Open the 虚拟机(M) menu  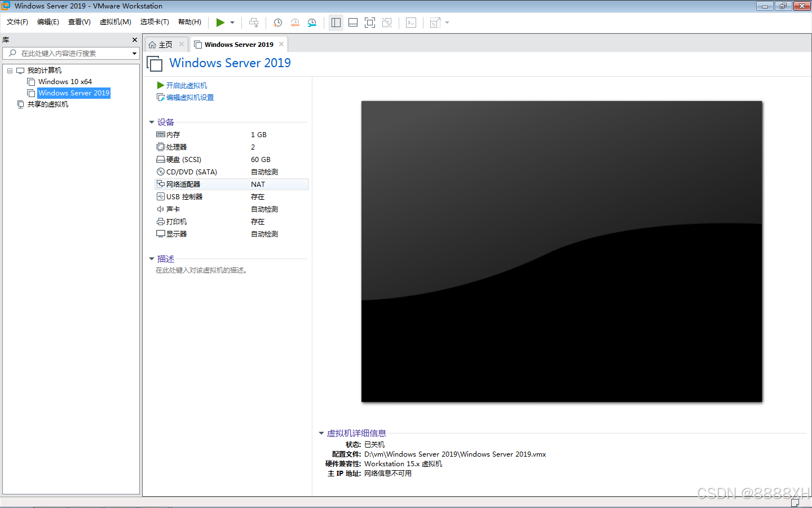(116, 22)
